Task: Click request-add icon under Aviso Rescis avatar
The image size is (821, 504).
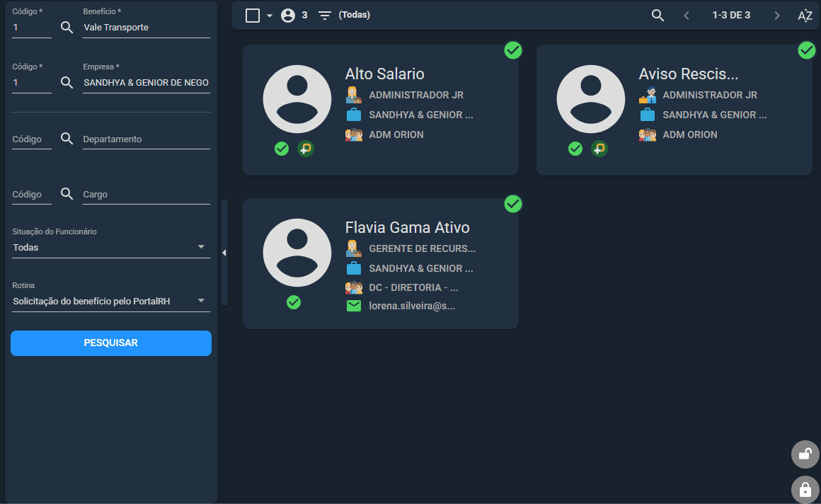Action: tap(599, 149)
